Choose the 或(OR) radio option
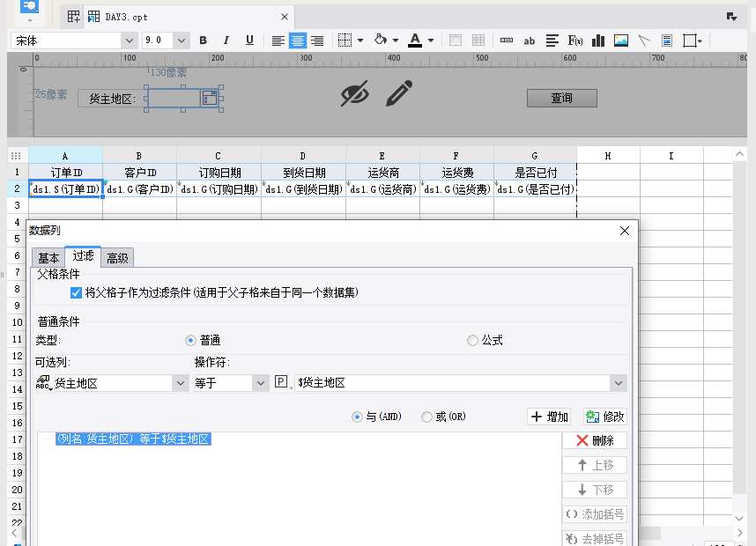Screen dimensions: 756x546 pyautogui.click(x=427, y=417)
